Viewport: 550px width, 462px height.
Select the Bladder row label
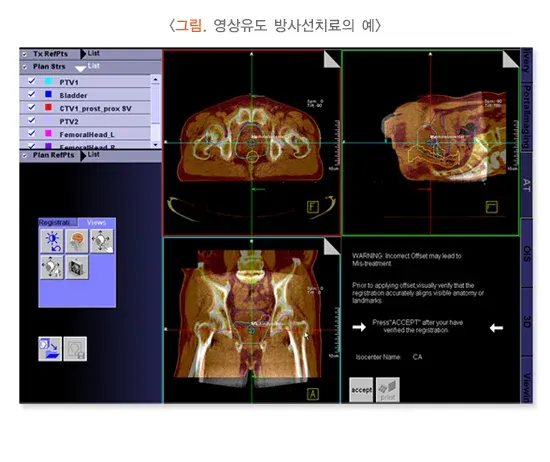pyautogui.click(x=73, y=95)
